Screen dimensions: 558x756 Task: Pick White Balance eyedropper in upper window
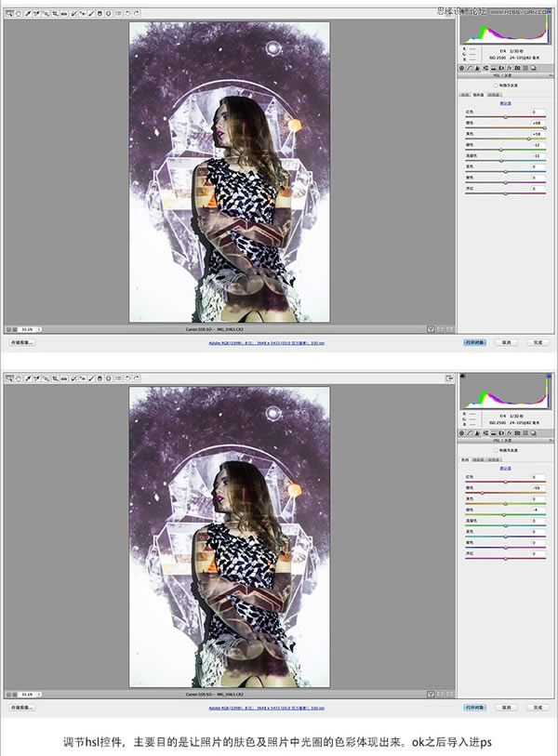28,14
